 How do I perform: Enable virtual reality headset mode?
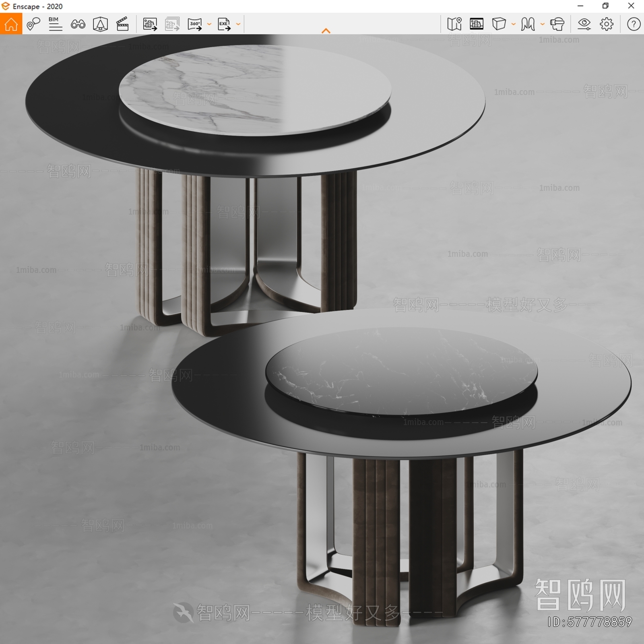(x=557, y=24)
